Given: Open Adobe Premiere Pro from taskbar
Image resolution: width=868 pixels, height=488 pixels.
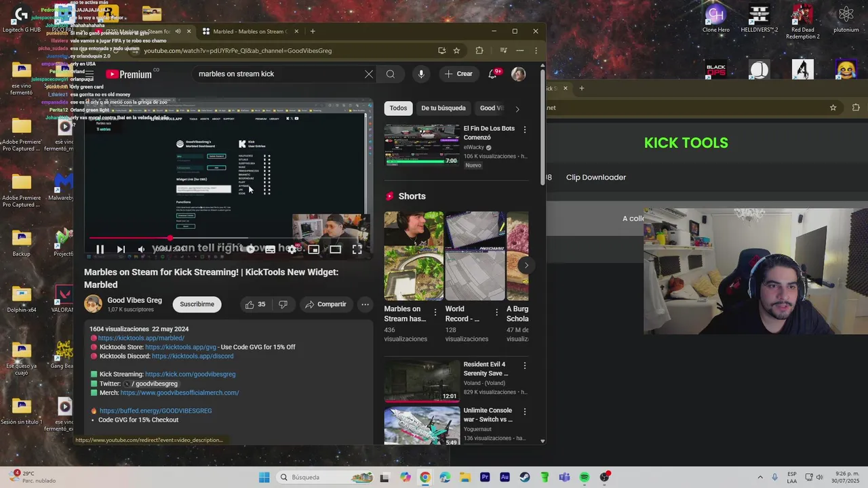Looking at the screenshot, I should [x=485, y=477].
